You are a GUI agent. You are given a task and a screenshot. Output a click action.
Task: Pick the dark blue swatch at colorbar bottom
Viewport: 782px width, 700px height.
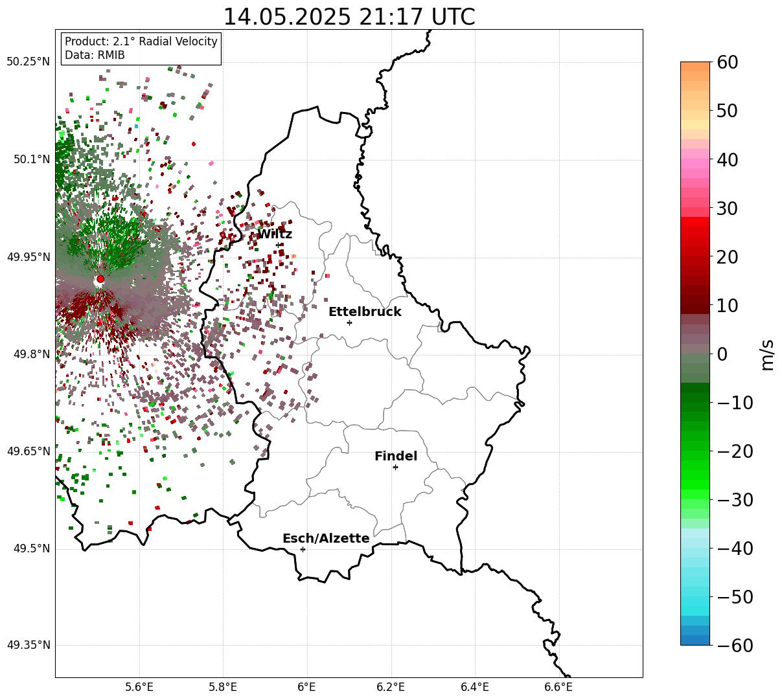tap(695, 640)
